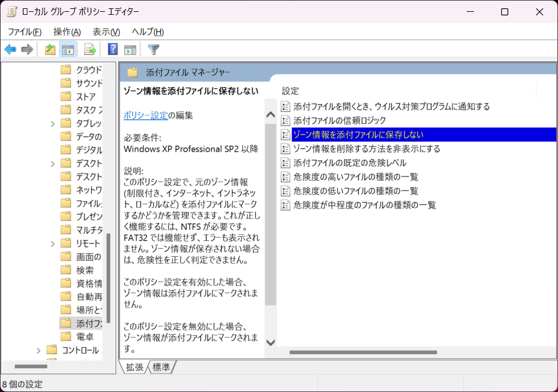Click the Filter funnel icon

click(153, 50)
